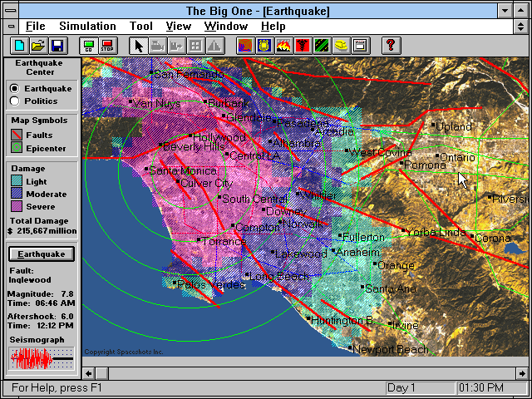The height and width of the screenshot is (399, 532).
Task: Click the medical caduceus toolbar icon
Action: [x=303, y=46]
